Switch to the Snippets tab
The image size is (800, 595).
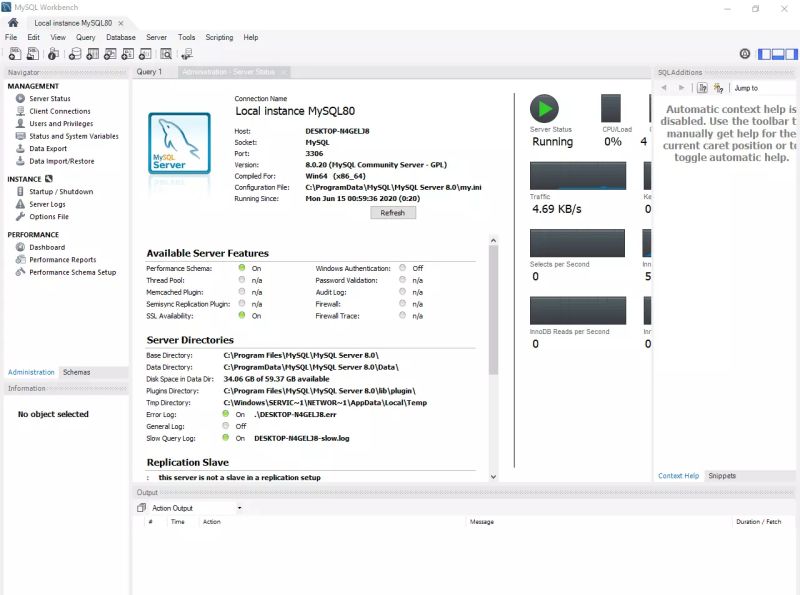pyautogui.click(x=722, y=476)
